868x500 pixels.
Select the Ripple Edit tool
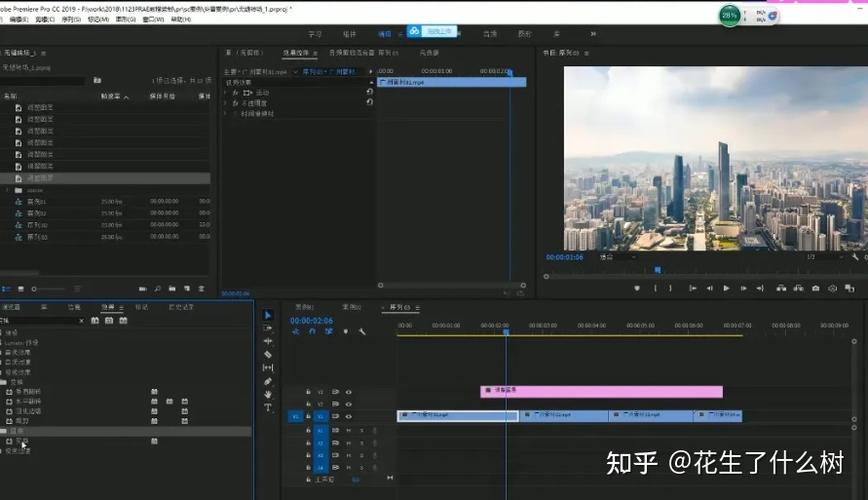coord(268,342)
